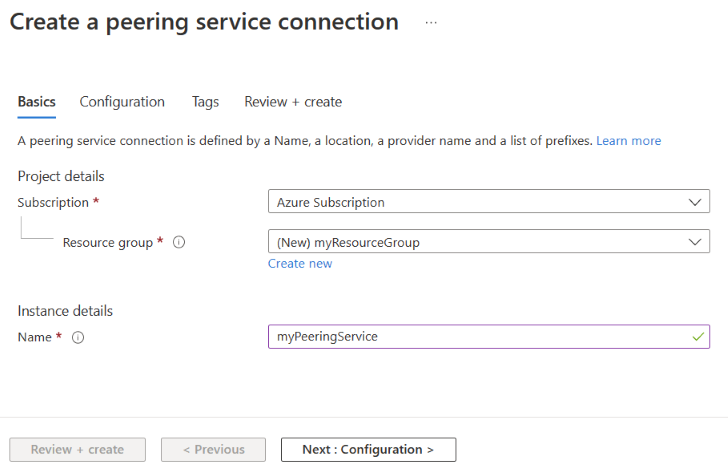
Task: Switch to the Basics tab
Action: (x=37, y=102)
